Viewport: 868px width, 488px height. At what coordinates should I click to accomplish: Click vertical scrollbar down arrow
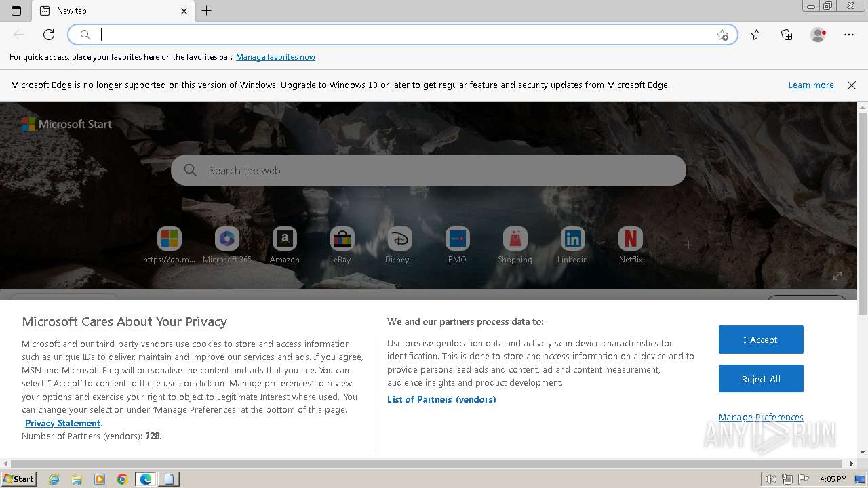click(x=863, y=452)
